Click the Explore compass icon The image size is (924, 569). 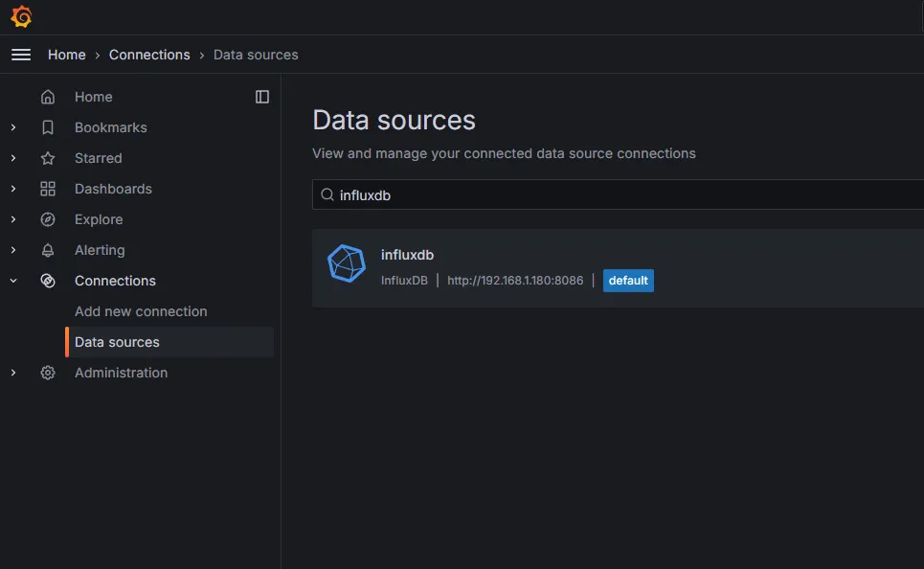48,219
